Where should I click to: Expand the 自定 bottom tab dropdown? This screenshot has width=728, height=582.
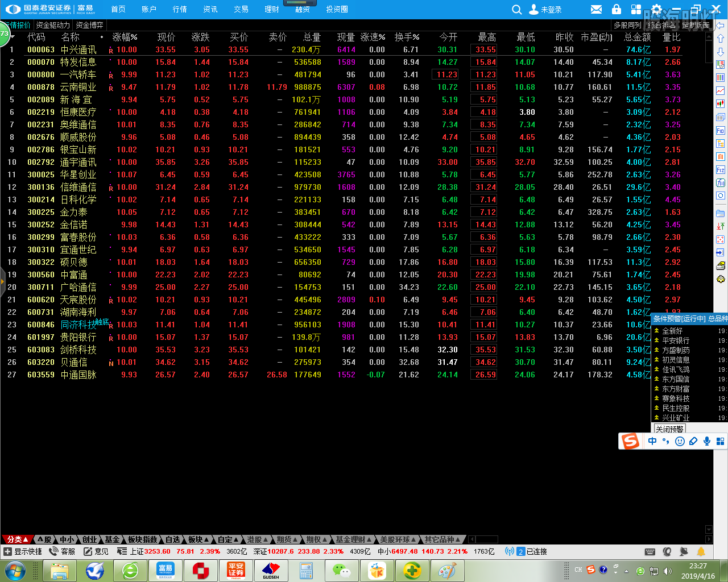228,539
